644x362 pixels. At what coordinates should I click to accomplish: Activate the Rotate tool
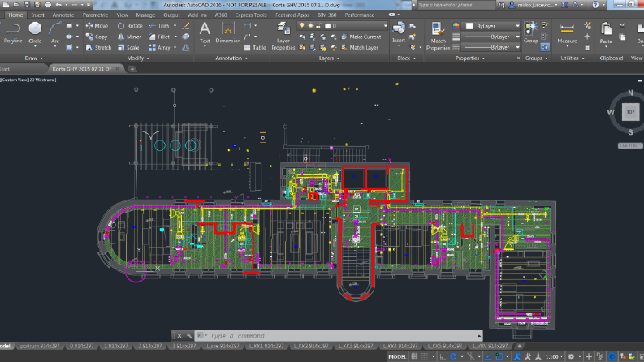[x=130, y=25]
